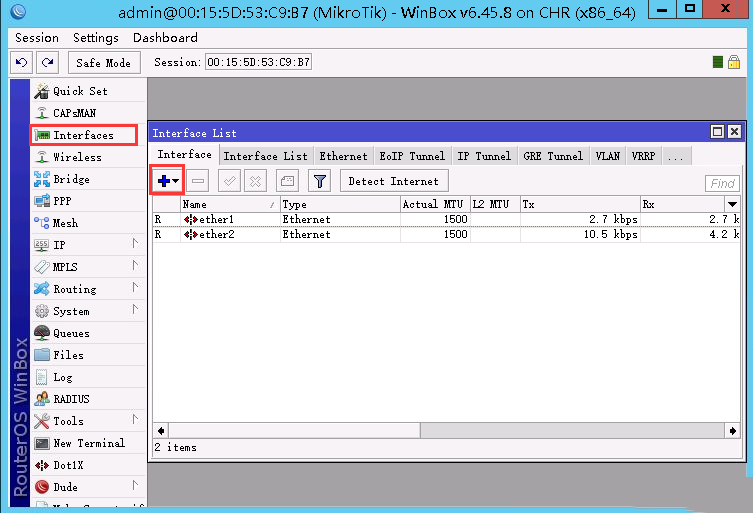Toggle Safe Mode button

click(x=104, y=62)
